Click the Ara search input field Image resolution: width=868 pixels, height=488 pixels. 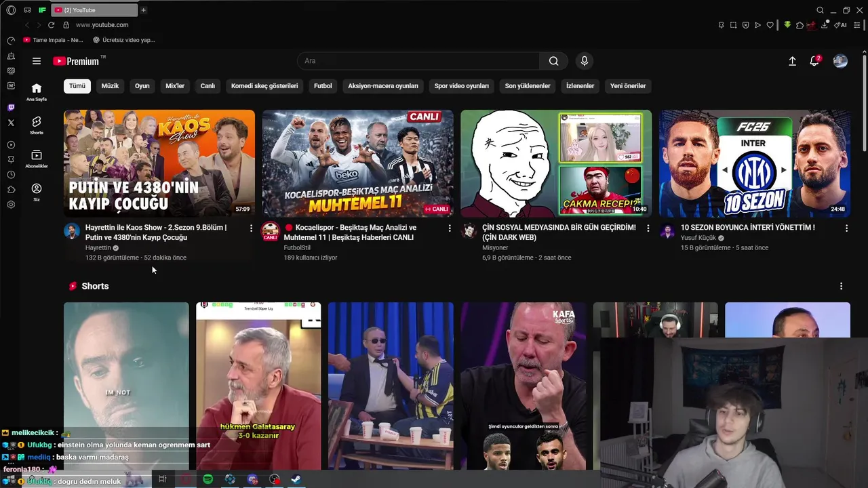[x=418, y=61]
